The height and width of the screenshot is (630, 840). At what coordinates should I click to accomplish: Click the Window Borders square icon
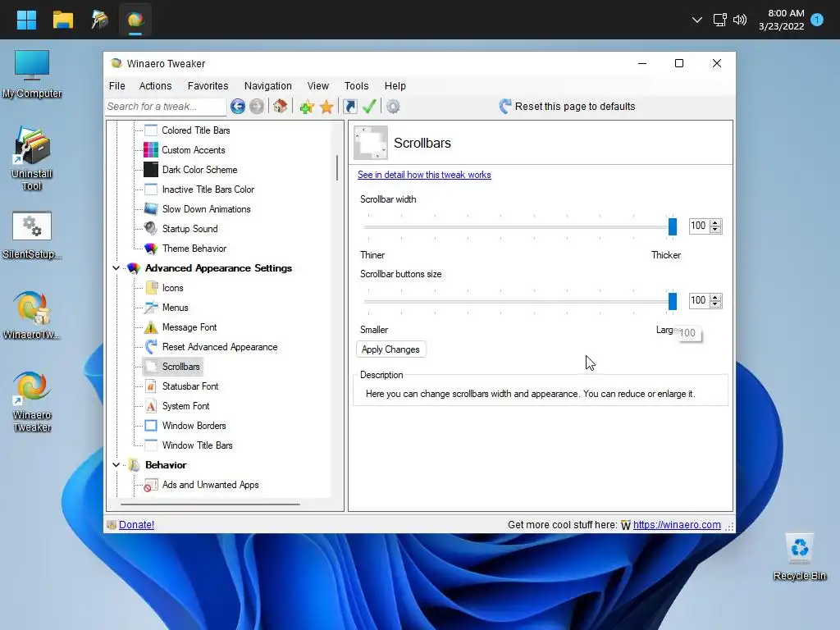[151, 426]
